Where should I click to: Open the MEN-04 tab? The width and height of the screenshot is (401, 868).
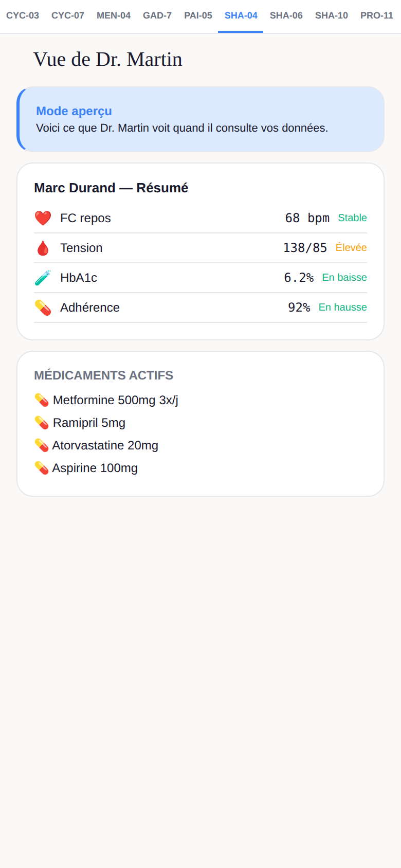click(x=114, y=16)
